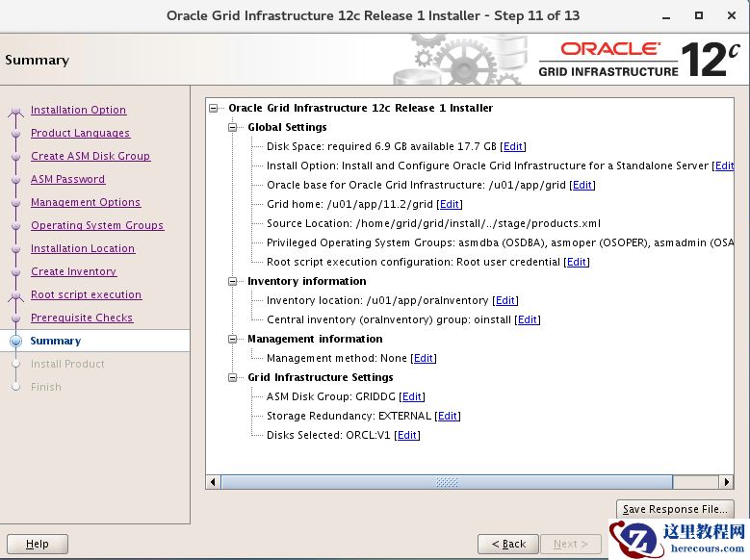Edit the Disks Selected entry
This screenshot has width=750, height=560.
(x=407, y=435)
